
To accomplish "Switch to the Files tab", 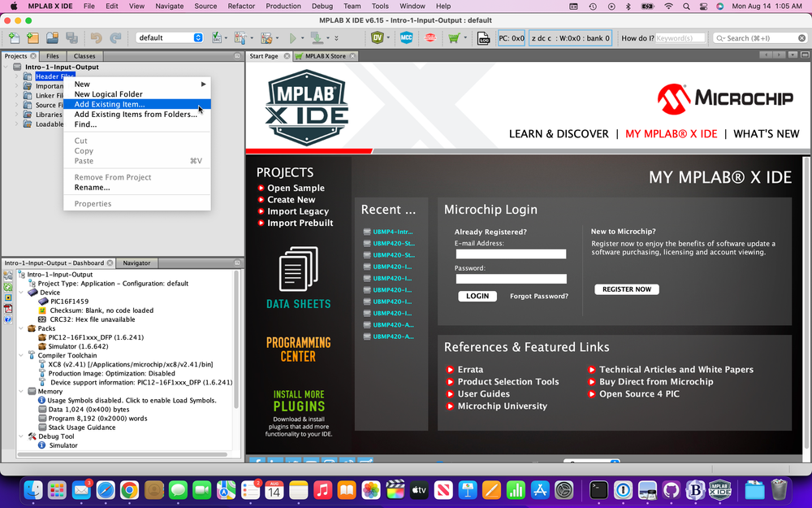I will coord(53,56).
